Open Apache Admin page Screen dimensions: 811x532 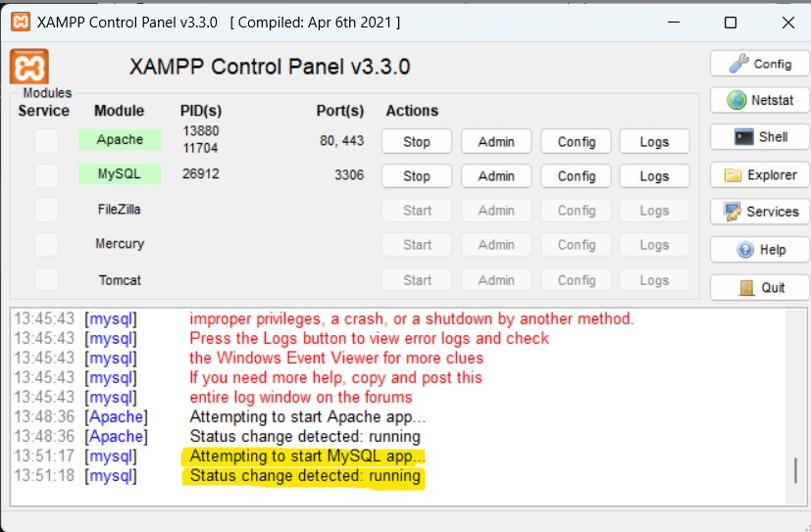click(496, 141)
